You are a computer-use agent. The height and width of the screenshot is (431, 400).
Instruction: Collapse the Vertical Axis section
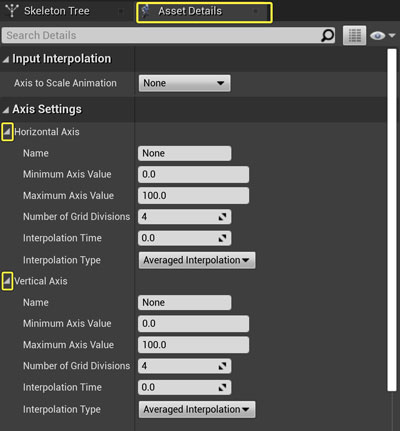(x=7, y=281)
